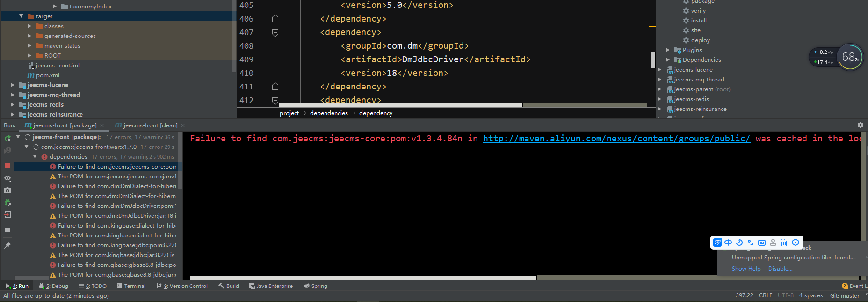Open the soft keyboard from IME toolbar
Image resolution: width=868 pixels, height=302 pixels.
point(762,243)
